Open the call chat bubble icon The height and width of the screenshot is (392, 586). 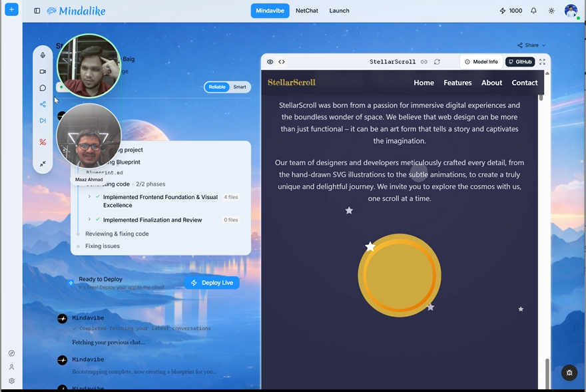click(43, 88)
